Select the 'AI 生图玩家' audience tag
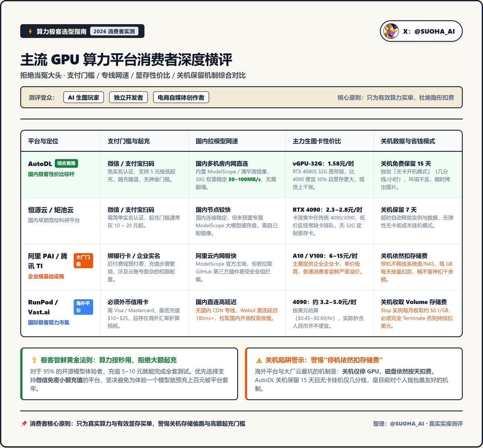This screenshot has height=448, width=483. (84, 97)
